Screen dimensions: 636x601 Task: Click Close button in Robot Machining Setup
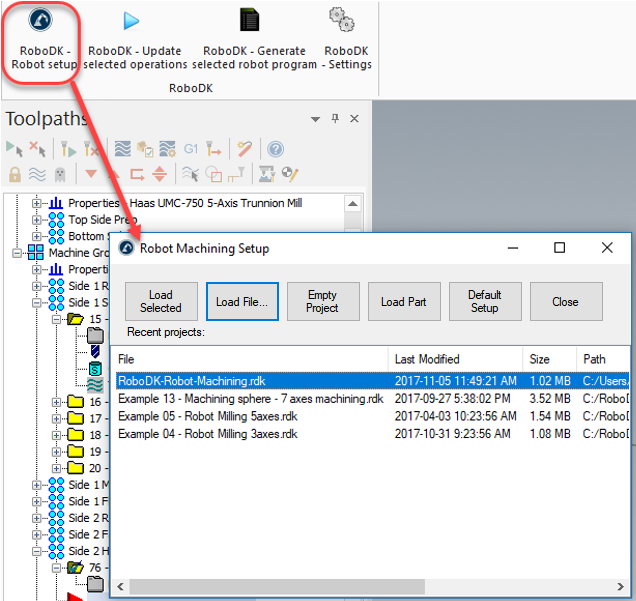tap(566, 301)
